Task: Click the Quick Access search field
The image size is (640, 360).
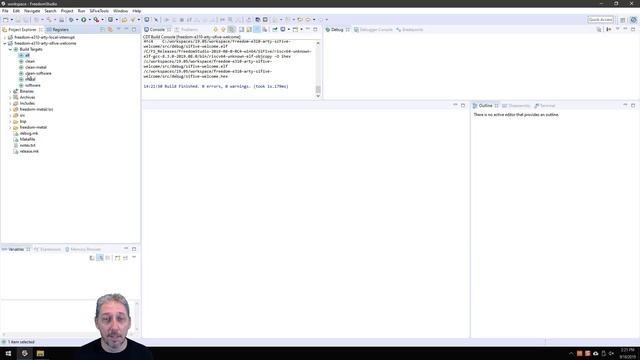Action: [600, 20]
